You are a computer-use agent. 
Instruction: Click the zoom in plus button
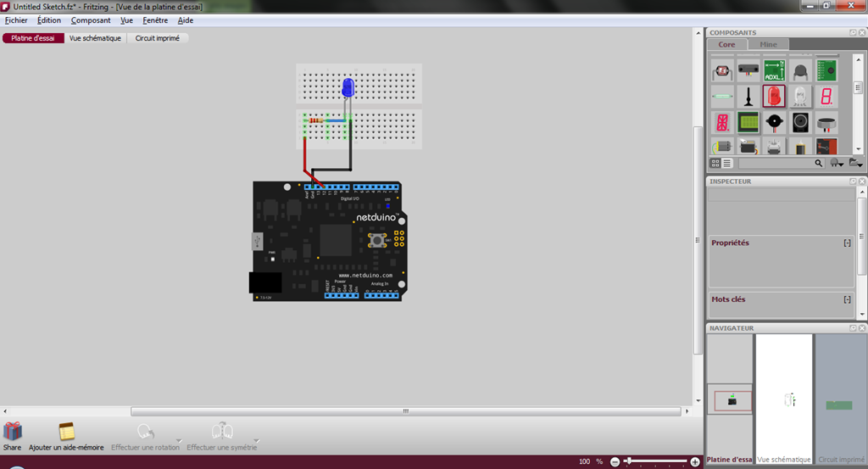[x=695, y=461]
